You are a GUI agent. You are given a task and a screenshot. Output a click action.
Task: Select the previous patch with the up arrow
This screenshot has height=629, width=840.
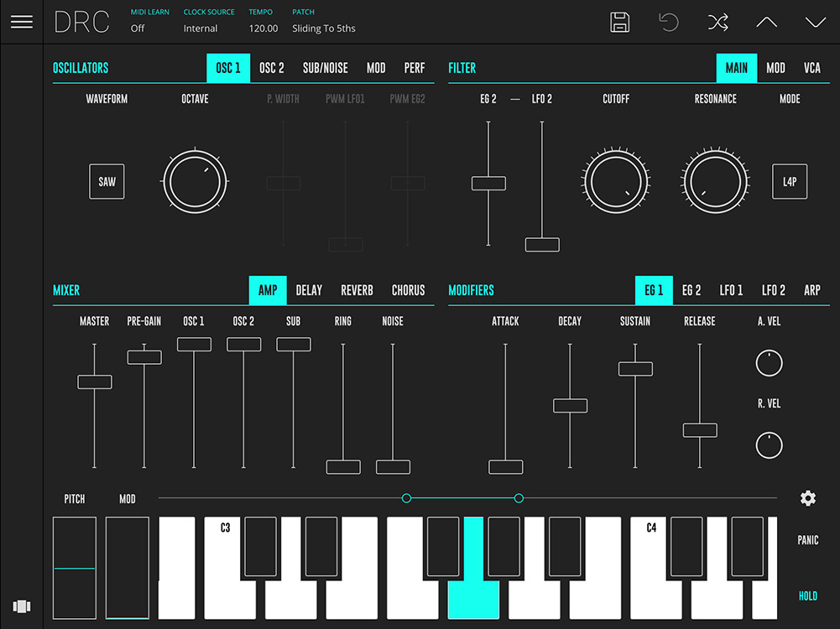[x=765, y=23]
